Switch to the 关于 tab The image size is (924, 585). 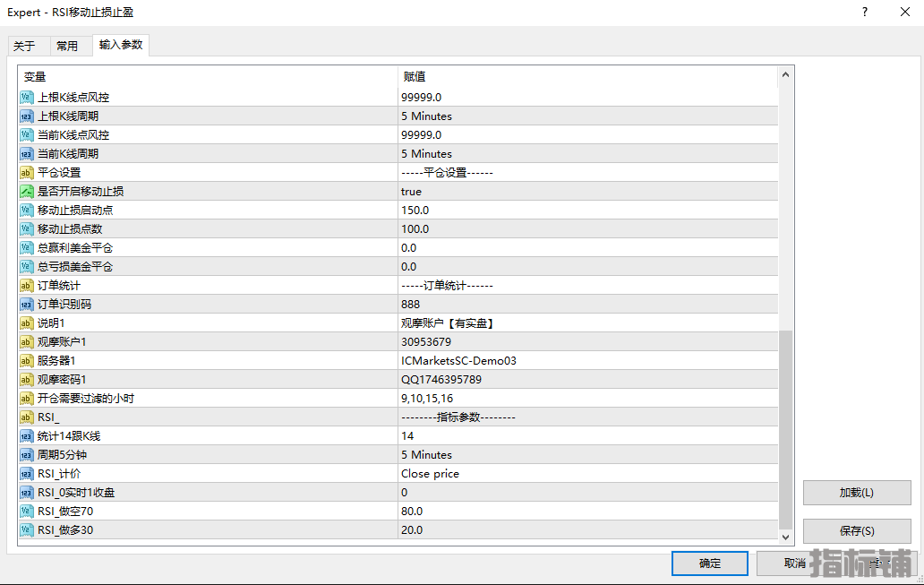tap(24, 46)
